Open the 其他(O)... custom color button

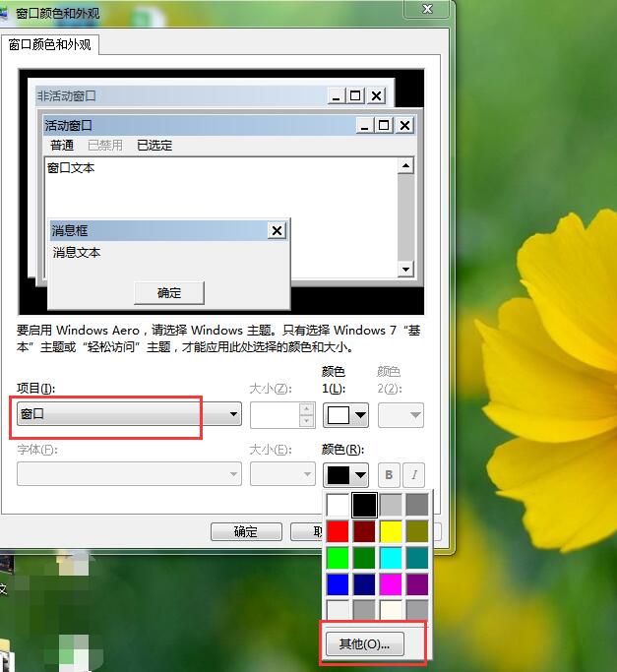pyautogui.click(x=365, y=643)
